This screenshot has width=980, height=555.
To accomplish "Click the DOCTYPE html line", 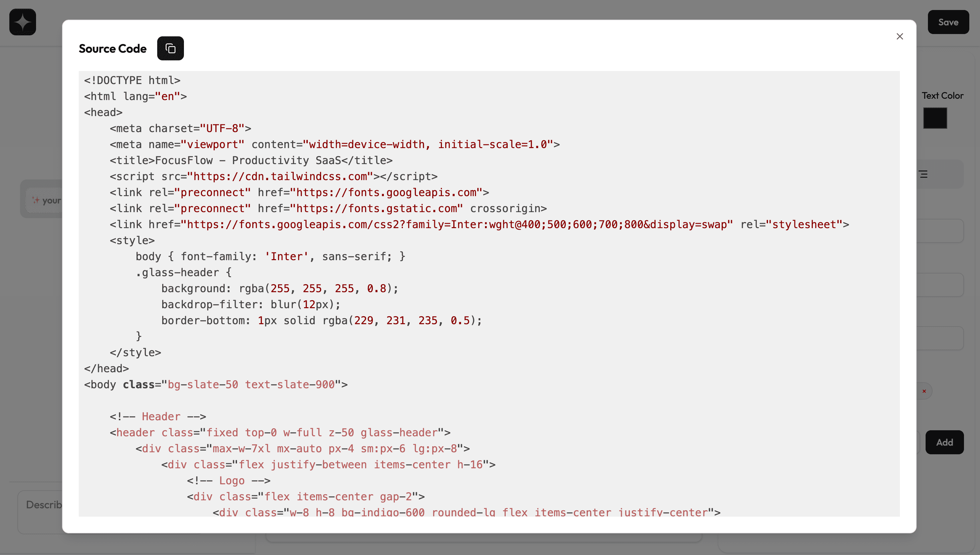I will [132, 80].
